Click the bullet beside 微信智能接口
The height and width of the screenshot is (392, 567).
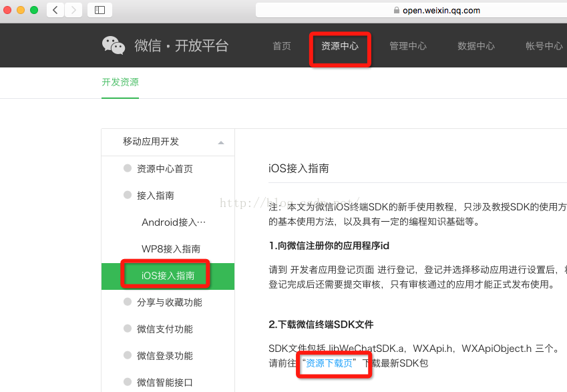128,382
